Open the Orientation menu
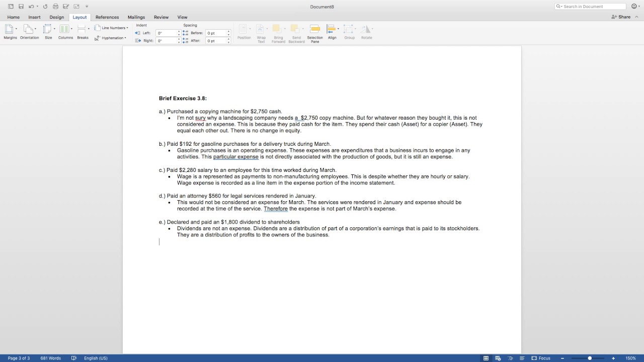This screenshot has height=362, width=644. pyautogui.click(x=29, y=32)
